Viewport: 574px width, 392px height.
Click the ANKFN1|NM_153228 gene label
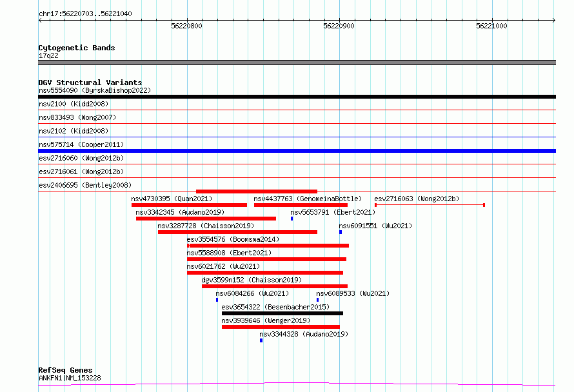click(x=70, y=378)
